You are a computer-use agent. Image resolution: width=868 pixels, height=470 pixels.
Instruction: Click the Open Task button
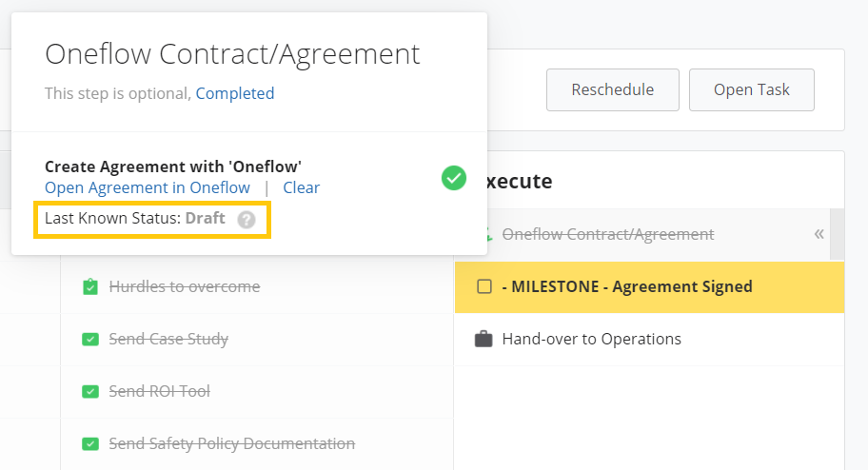(752, 89)
